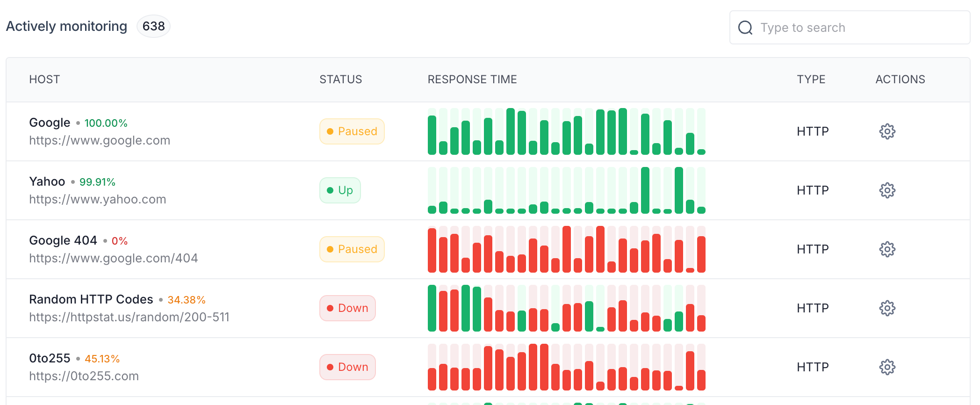This screenshot has width=980, height=405.
Task: Open settings gear for Google 404 monitor
Action: pos(887,249)
